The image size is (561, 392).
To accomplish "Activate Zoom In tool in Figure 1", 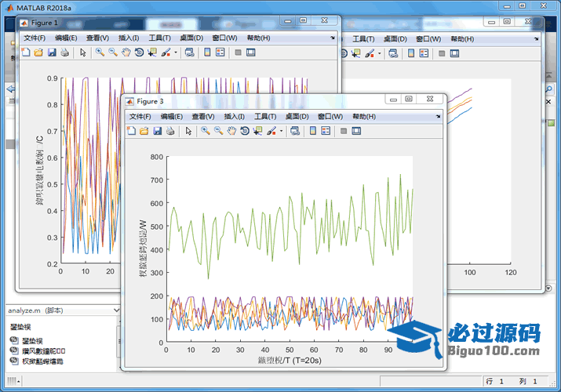I will 100,53.
